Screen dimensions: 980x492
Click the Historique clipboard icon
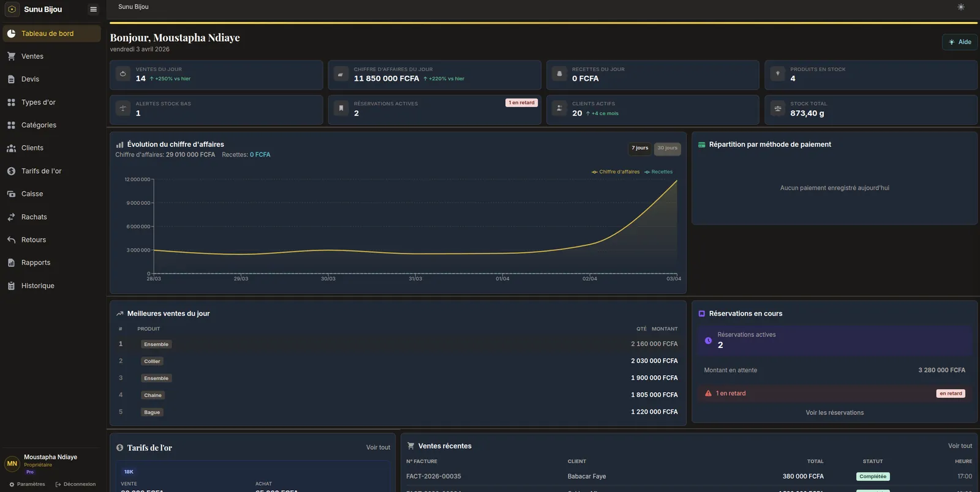tap(11, 286)
